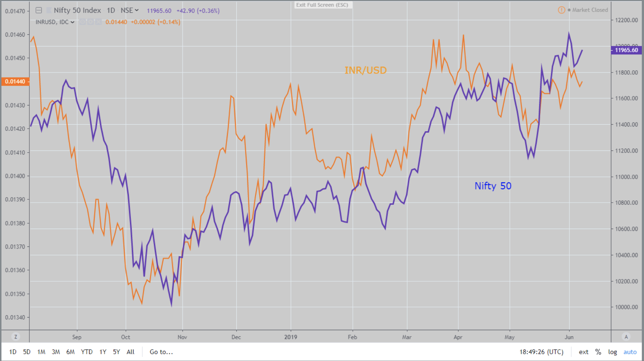Click the purple +42.90 (+0.36%) change value

[198, 11]
